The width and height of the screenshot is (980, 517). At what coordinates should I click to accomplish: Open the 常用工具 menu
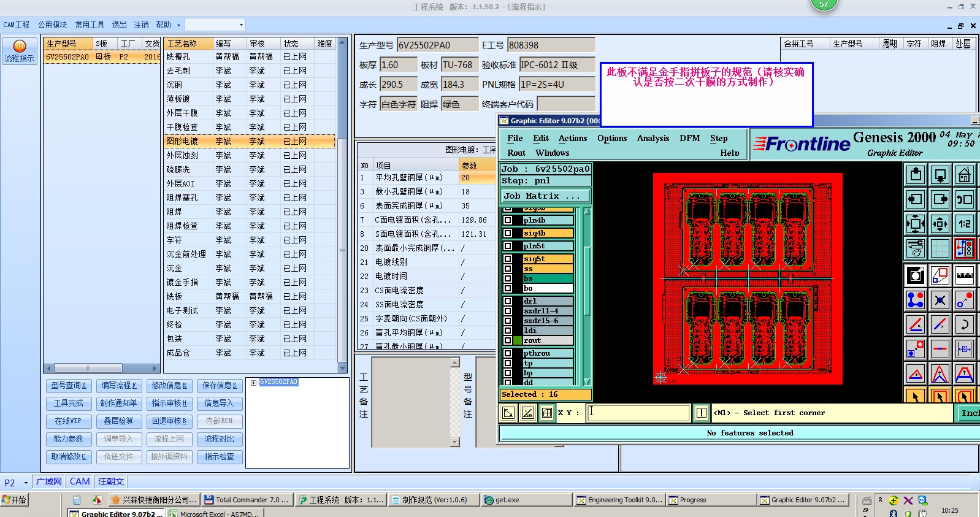coord(90,25)
